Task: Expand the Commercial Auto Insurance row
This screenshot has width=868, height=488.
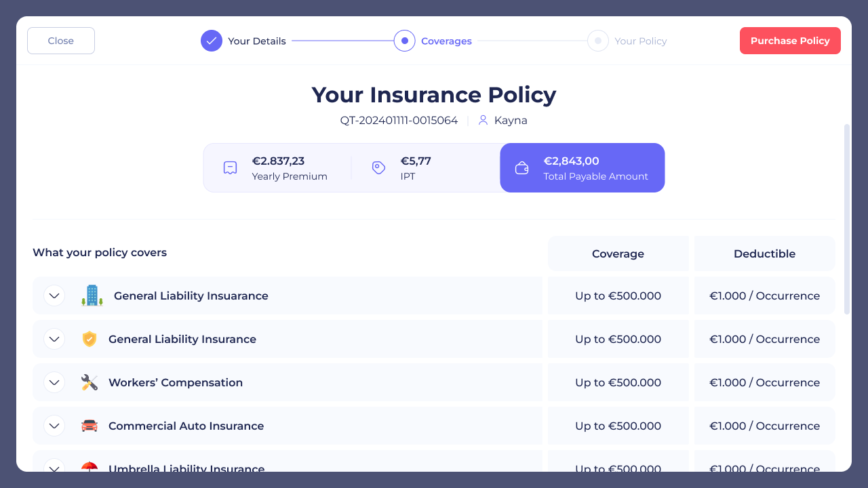Action: pos(54,426)
